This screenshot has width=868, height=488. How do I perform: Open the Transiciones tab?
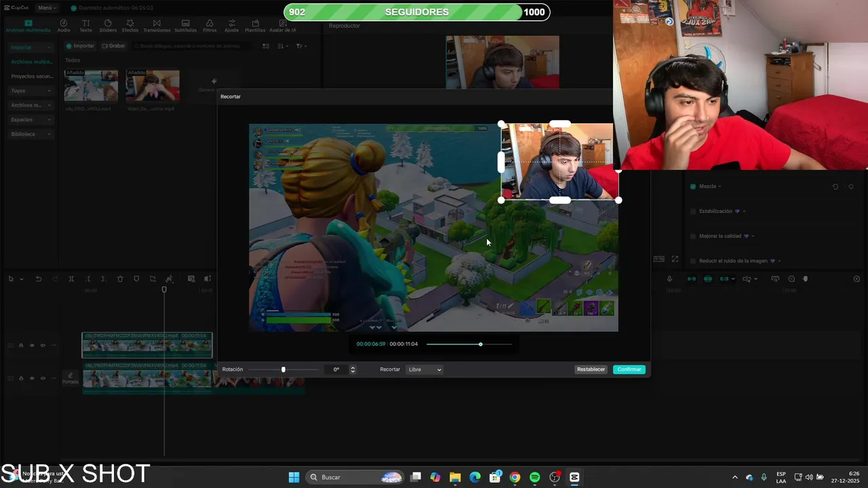157,26
